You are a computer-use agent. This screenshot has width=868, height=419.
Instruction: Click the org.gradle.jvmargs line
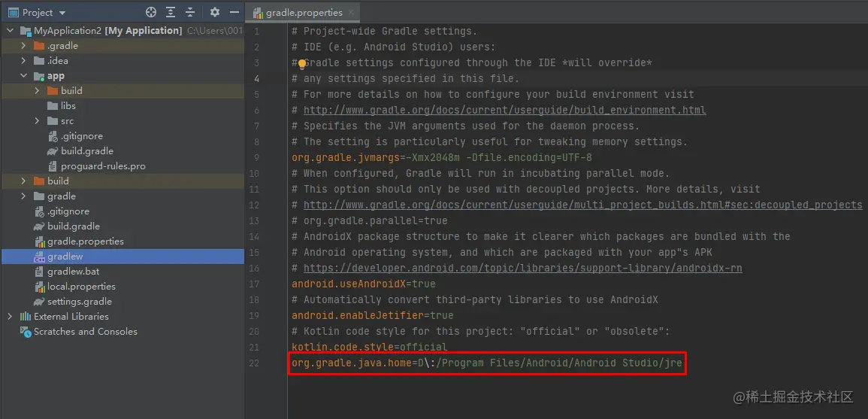click(442, 157)
